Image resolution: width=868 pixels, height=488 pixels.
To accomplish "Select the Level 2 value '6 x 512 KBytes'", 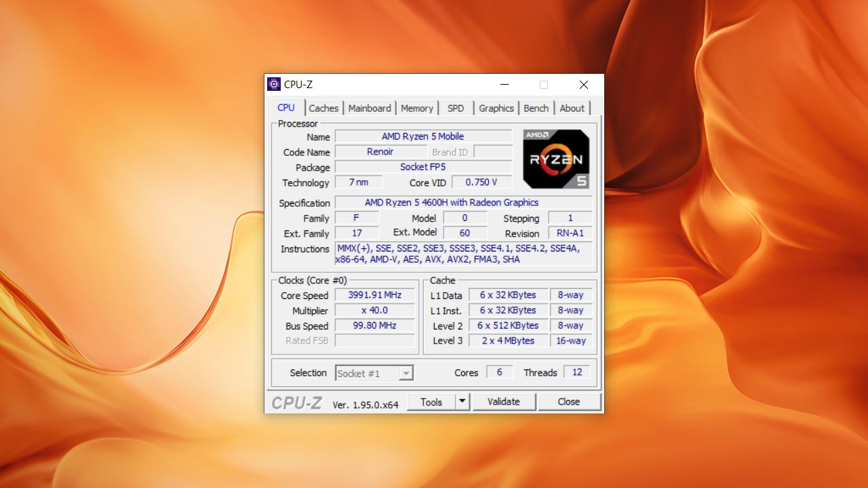I will [508, 325].
